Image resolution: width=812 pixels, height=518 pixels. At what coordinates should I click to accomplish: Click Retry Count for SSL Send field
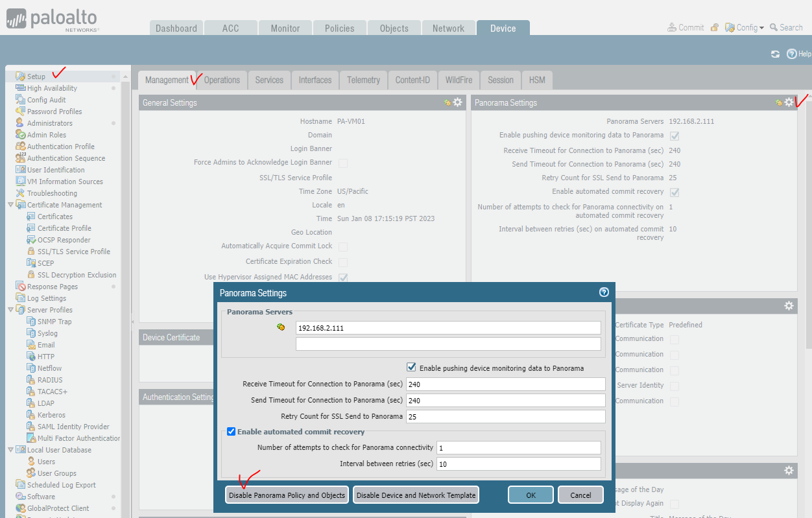pyautogui.click(x=506, y=416)
